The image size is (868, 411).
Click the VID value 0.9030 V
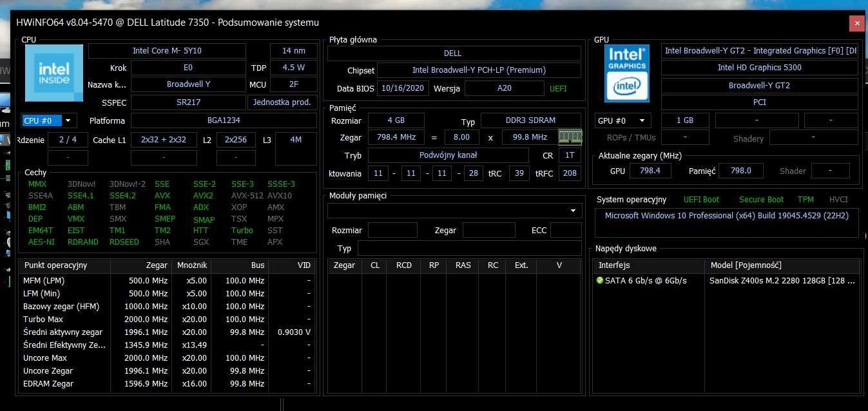[x=294, y=332]
